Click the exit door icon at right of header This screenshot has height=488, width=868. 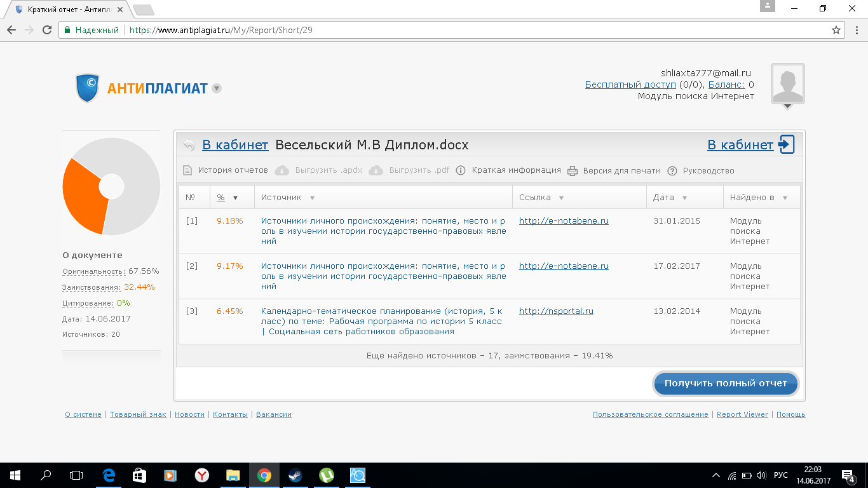(787, 145)
